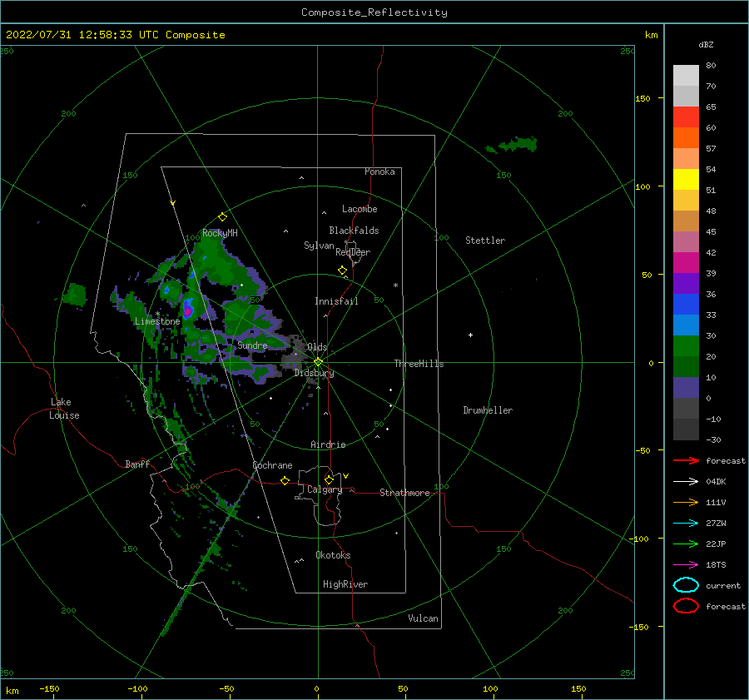Click the dBZ legend heading
This screenshot has width=749, height=700.
click(706, 45)
